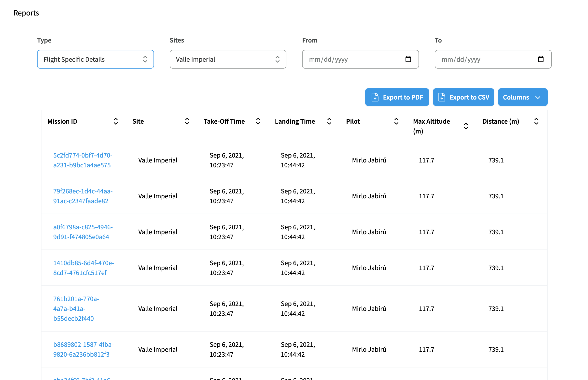This screenshot has height=380, width=588.
Task: Click the Max Altitude (m) header text
Action: point(432,126)
